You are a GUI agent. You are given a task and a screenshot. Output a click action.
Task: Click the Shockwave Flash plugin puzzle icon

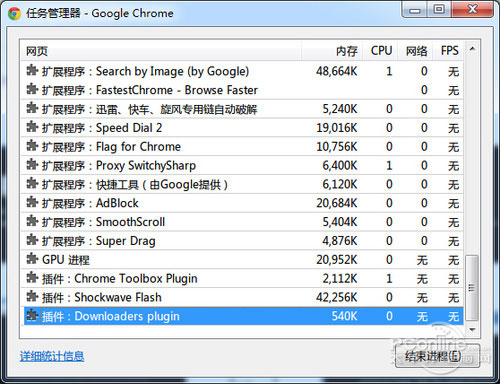pyautogui.click(x=32, y=296)
